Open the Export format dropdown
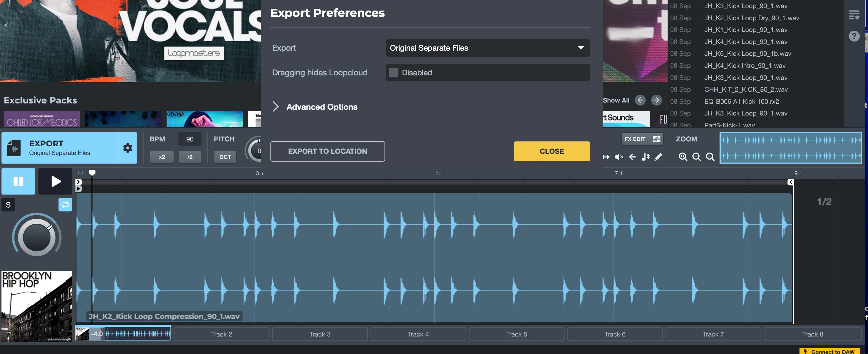The image size is (868, 354). point(488,48)
